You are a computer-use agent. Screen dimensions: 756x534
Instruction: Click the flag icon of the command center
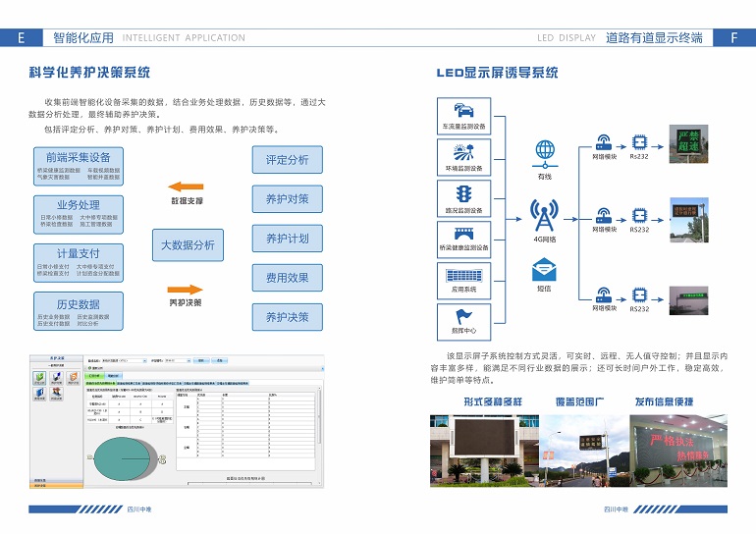463,317
